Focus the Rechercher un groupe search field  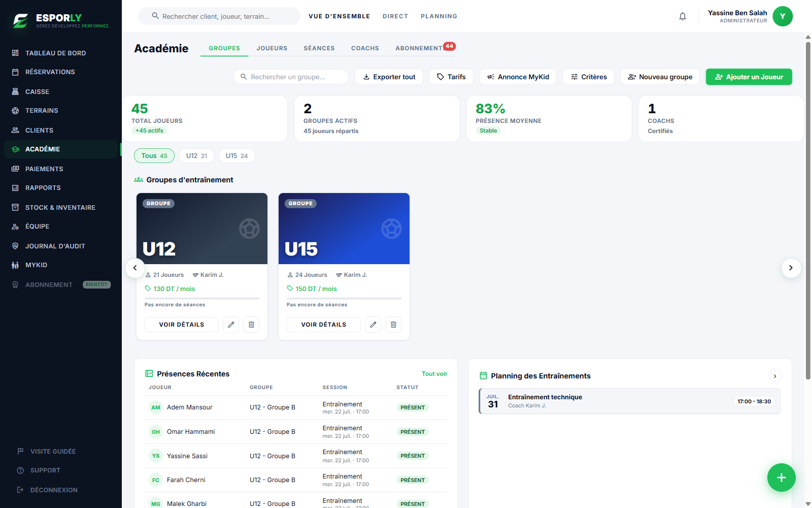click(291, 77)
